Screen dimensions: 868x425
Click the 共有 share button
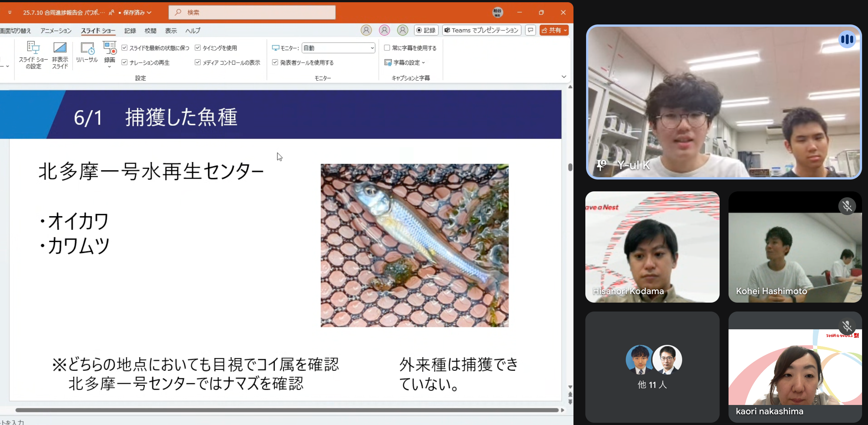(554, 30)
